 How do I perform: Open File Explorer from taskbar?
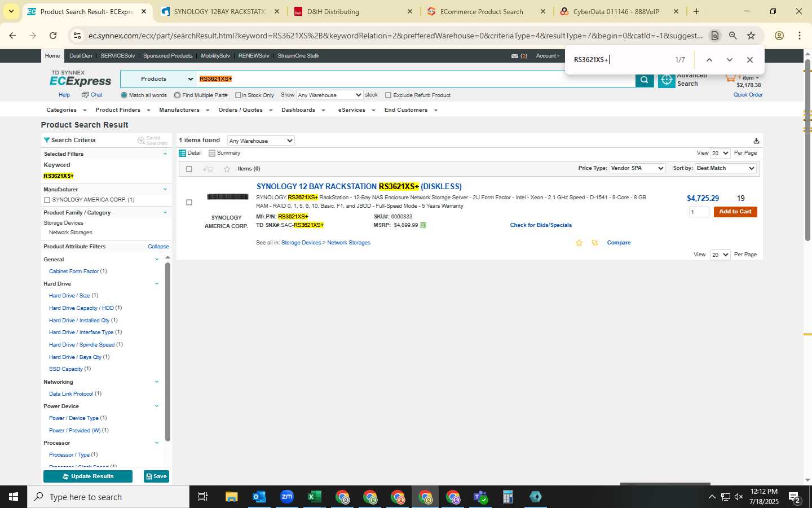pos(232,497)
